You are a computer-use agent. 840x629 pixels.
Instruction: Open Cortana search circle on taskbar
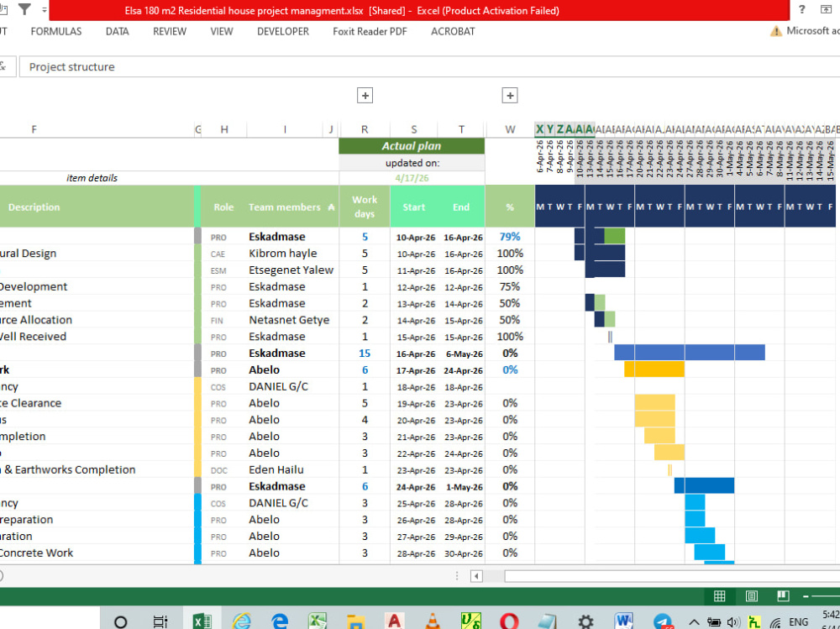point(120,621)
